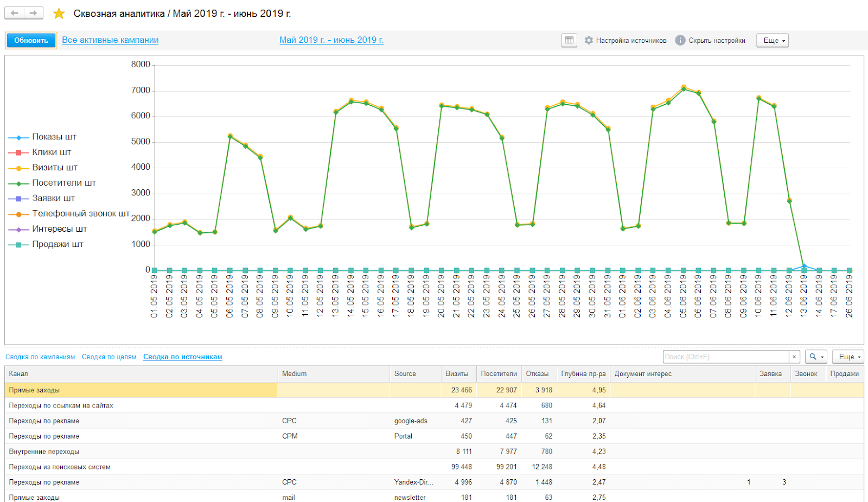Sort by the Визиты column header

point(458,374)
